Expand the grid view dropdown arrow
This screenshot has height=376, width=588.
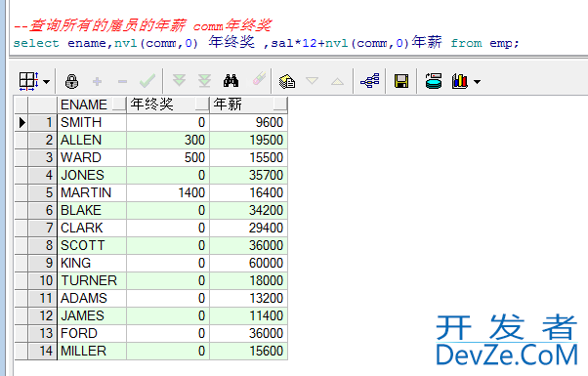coord(47,81)
